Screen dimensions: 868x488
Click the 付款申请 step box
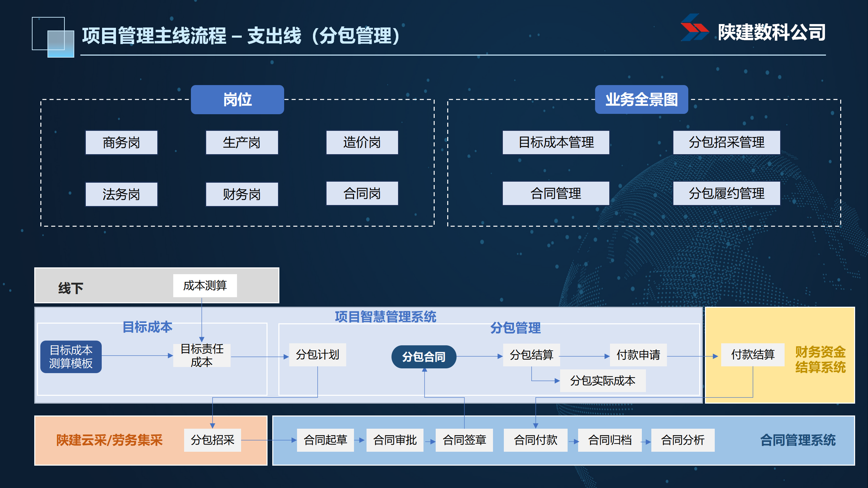coord(638,355)
